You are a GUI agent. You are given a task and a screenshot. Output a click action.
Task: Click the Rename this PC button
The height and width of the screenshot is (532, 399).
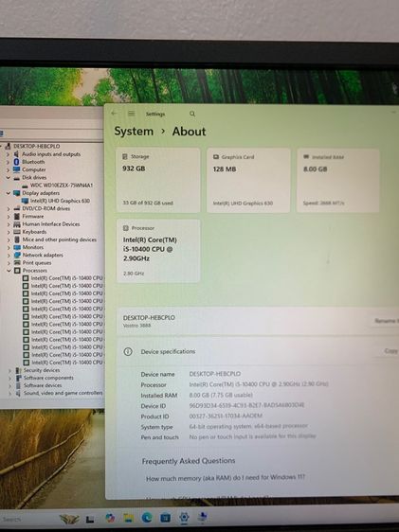point(386,321)
